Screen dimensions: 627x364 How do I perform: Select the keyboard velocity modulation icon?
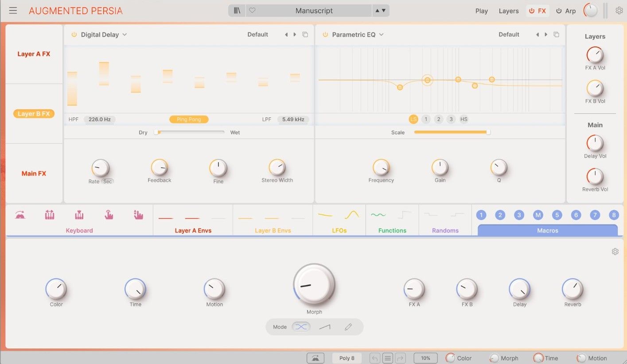click(79, 215)
